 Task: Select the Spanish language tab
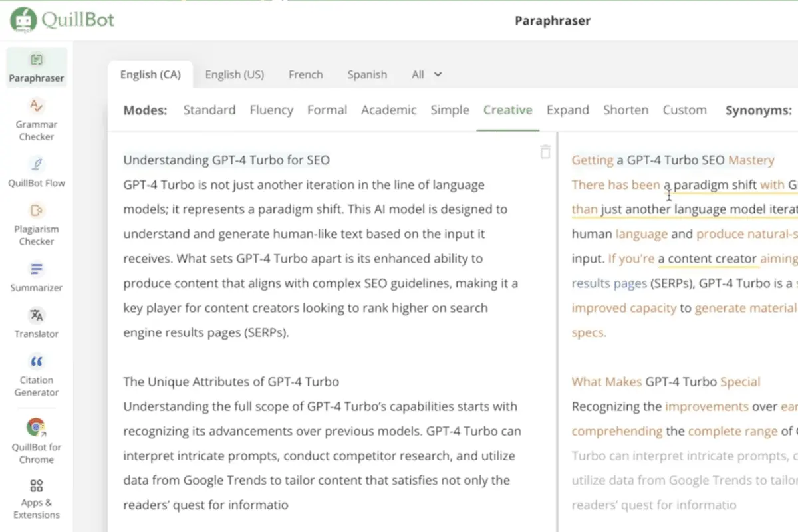click(x=367, y=74)
